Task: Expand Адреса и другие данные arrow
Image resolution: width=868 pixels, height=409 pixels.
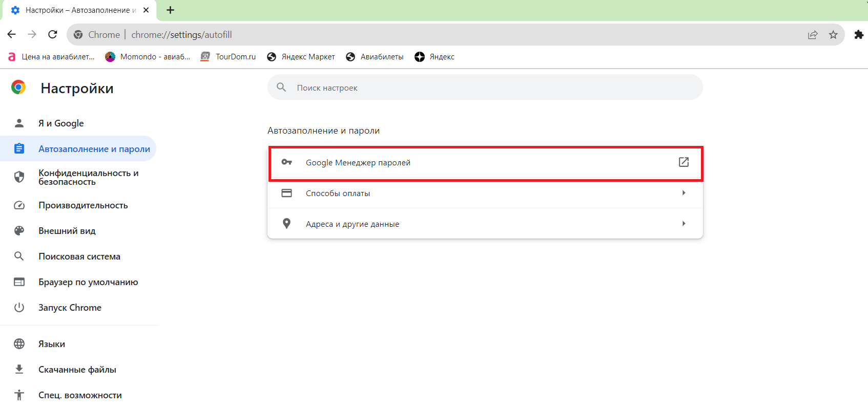Action: (684, 224)
